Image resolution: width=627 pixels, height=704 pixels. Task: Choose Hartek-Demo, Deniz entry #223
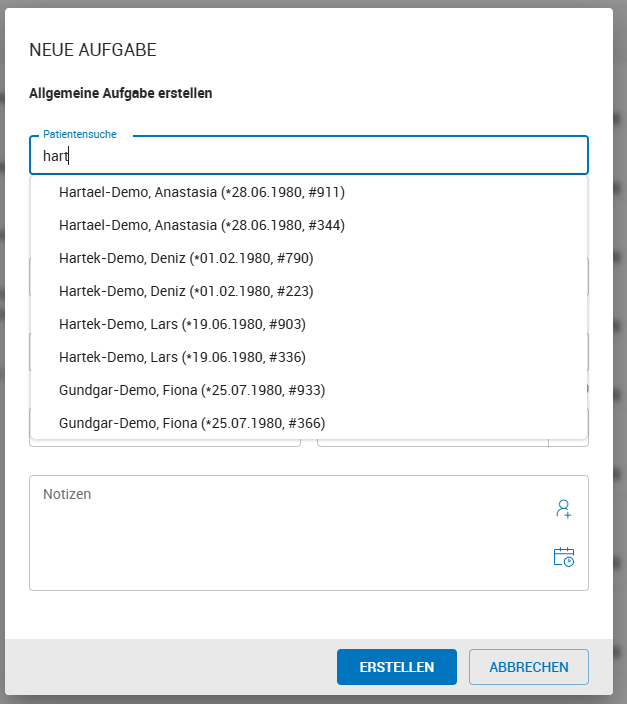186,291
